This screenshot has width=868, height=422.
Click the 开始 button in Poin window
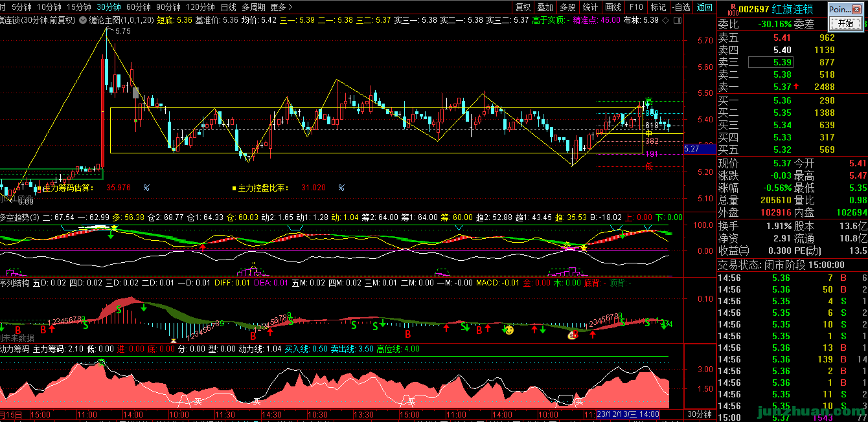pos(847,23)
